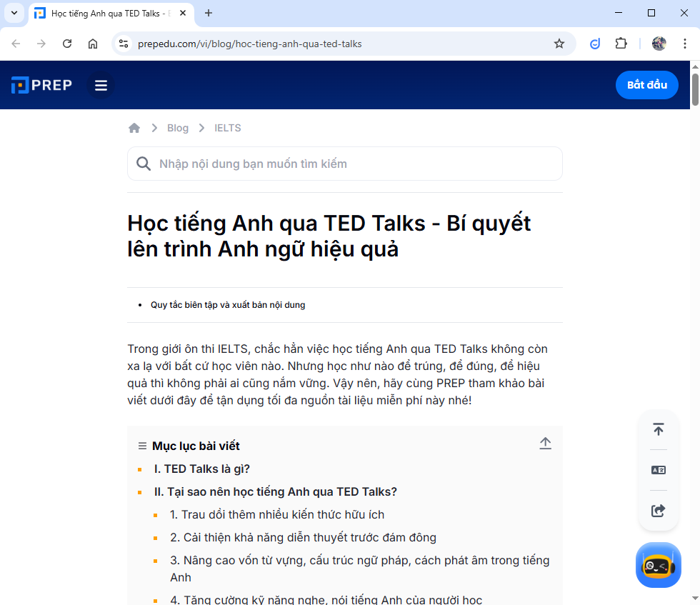Viewport: 700px width, 605px height.
Task: Click the browser back arrow
Action: coord(16,44)
